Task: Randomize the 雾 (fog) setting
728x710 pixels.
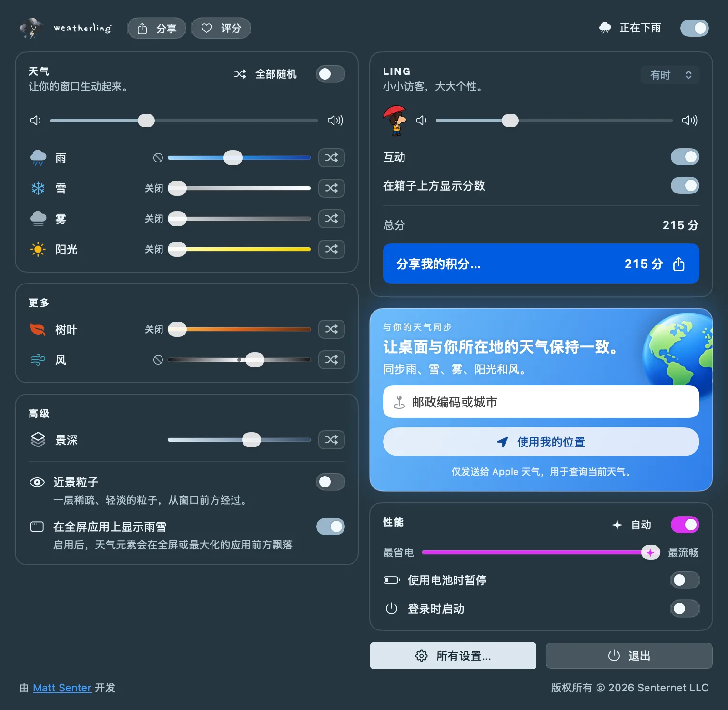Action: pyautogui.click(x=332, y=219)
